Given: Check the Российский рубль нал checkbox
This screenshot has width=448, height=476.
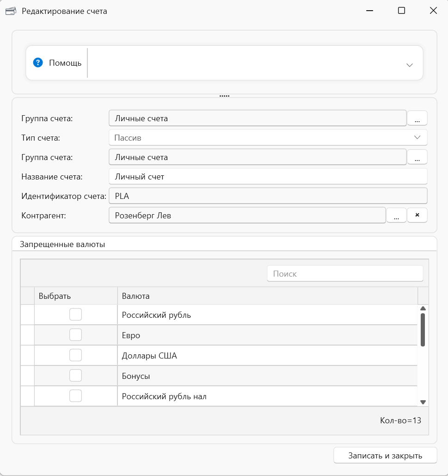Looking at the screenshot, I should coord(75,396).
